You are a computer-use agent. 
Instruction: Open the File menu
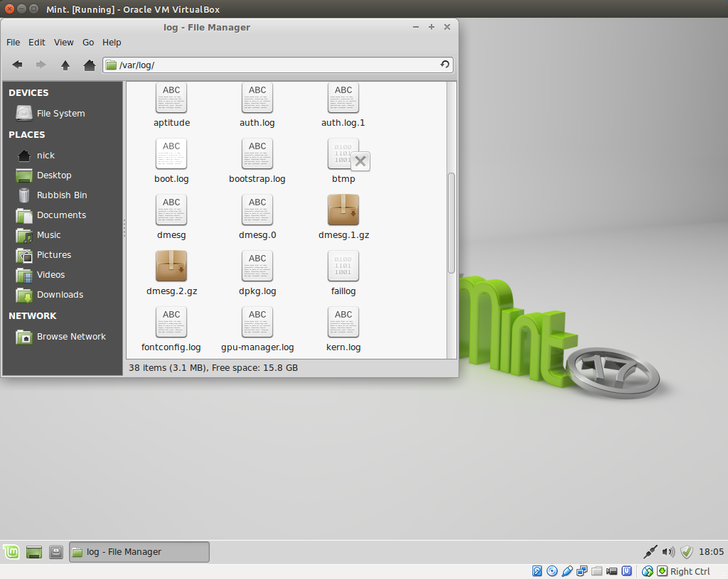pos(13,42)
